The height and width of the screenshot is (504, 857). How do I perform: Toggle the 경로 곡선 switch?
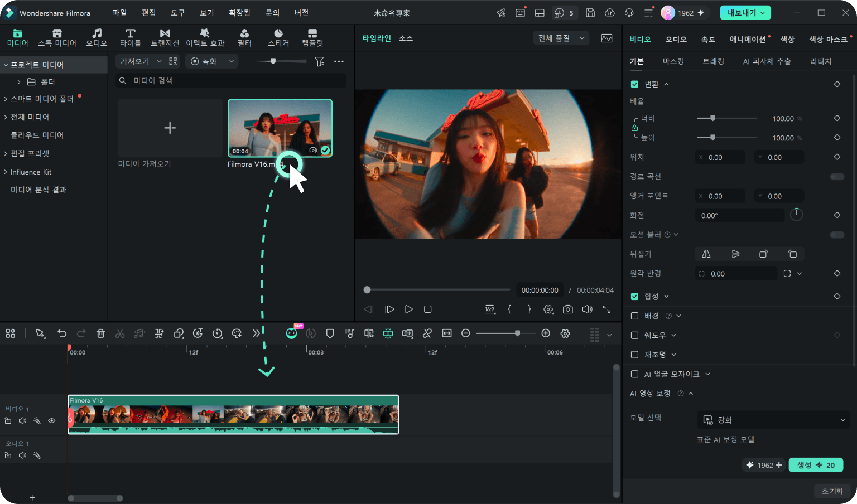pyautogui.click(x=837, y=177)
